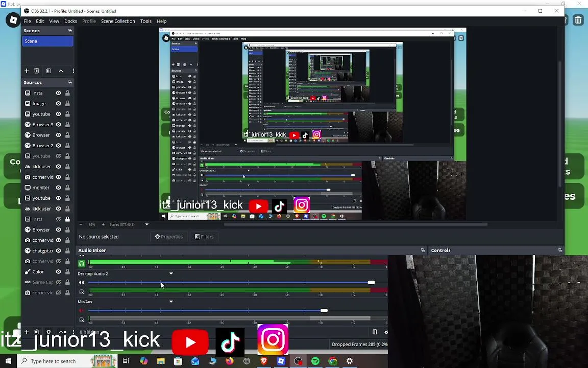Lock the Image source
This screenshot has width=588, height=368.
tap(67, 103)
